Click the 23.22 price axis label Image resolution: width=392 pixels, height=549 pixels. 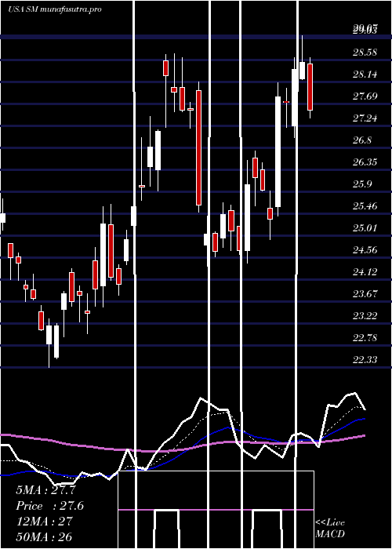pyautogui.click(x=365, y=316)
